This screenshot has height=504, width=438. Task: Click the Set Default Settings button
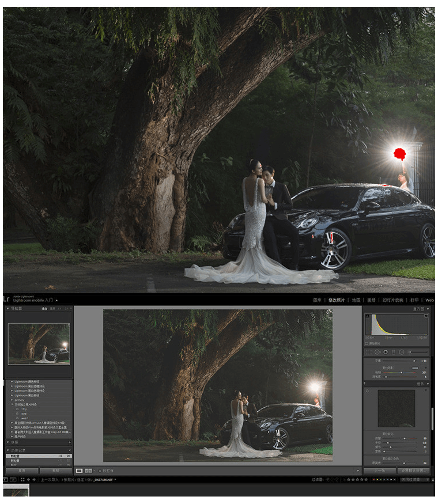413,471
